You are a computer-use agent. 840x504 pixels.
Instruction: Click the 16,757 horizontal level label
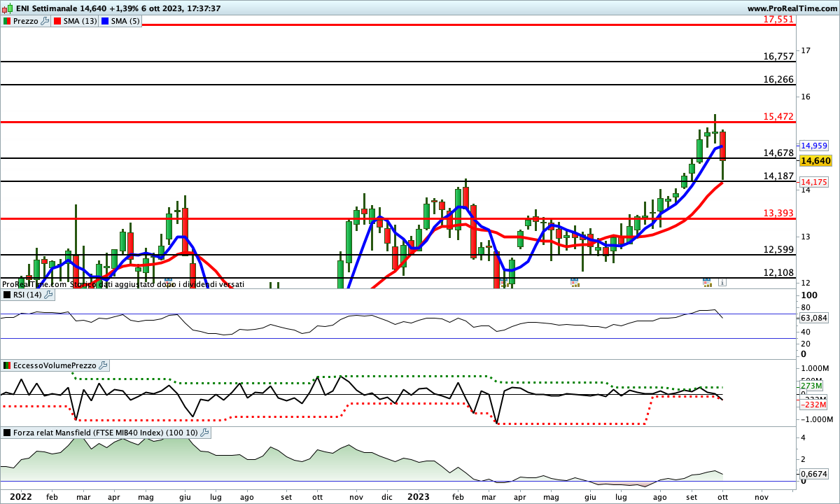pos(778,56)
